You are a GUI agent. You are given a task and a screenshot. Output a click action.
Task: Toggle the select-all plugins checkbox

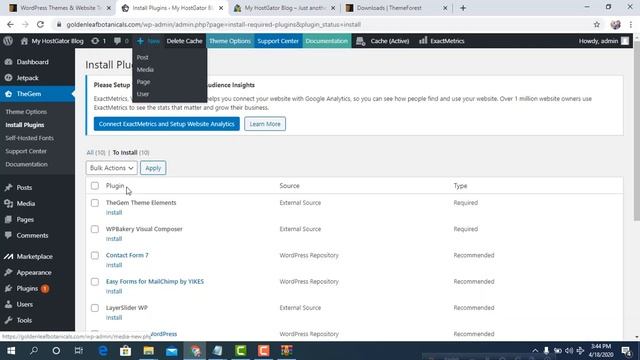(x=95, y=186)
